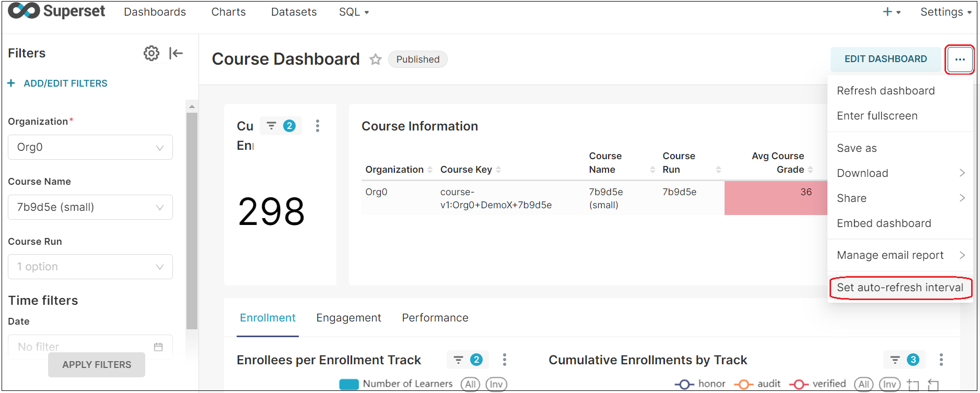980x393 pixels.
Task: Open the Date filter calendar icon
Action: click(x=158, y=347)
